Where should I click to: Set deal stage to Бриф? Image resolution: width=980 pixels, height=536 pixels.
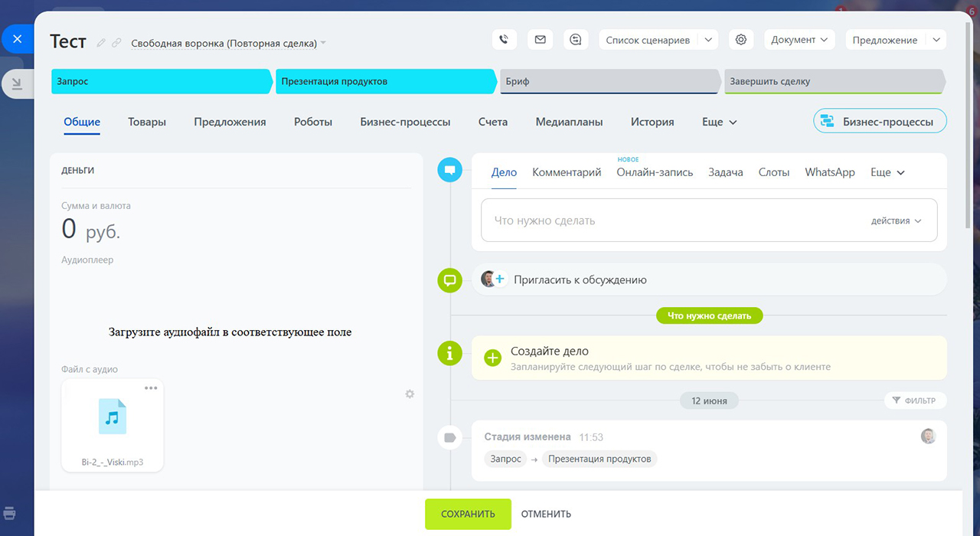coord(609,81)
